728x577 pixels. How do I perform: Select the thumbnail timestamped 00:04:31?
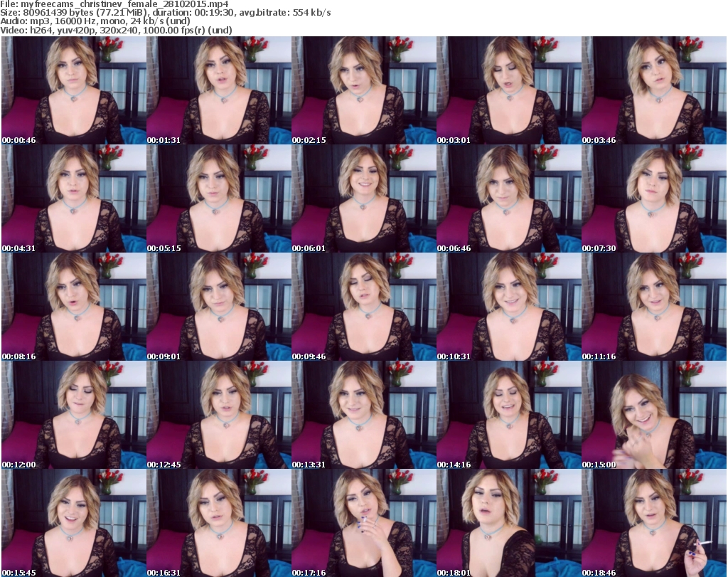[74, 198]
